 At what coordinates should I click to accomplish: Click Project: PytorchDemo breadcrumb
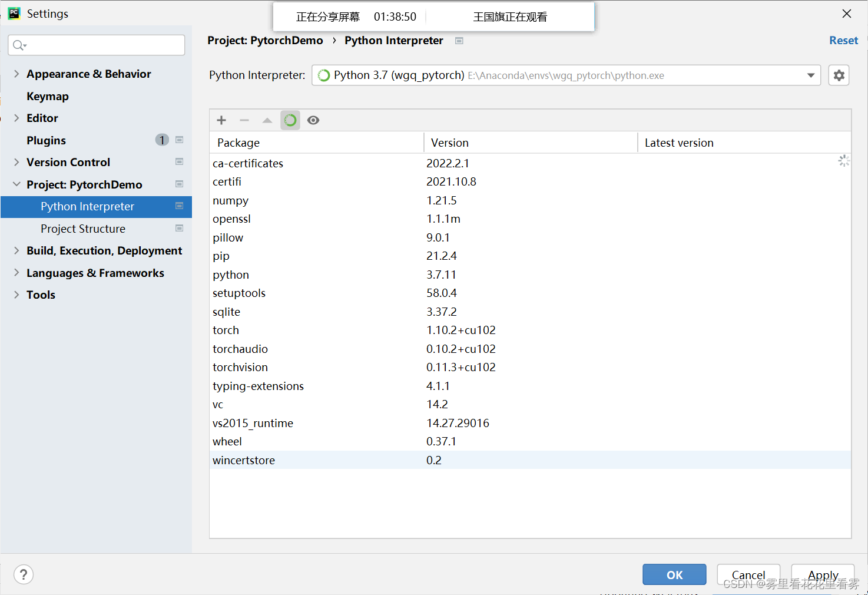click(x=265, y=41)
